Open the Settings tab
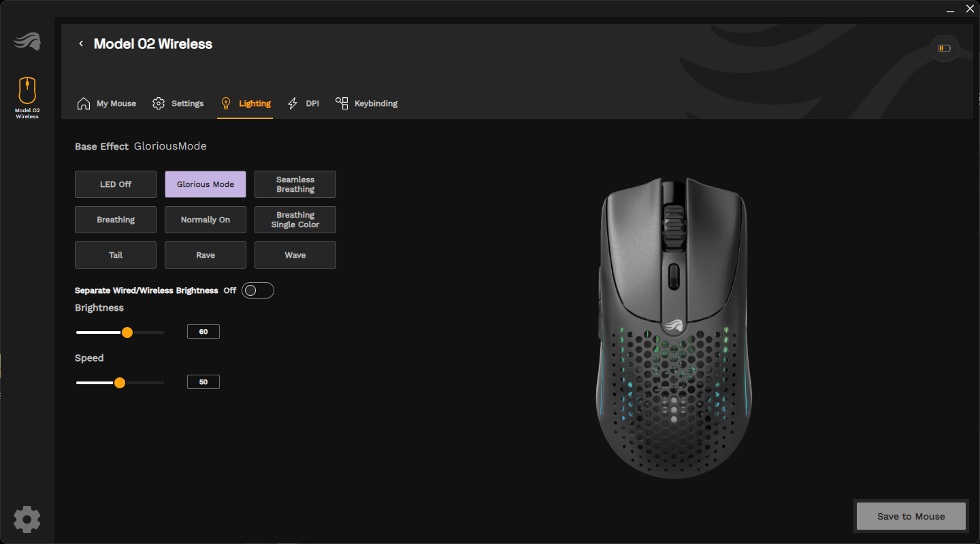 178,103
